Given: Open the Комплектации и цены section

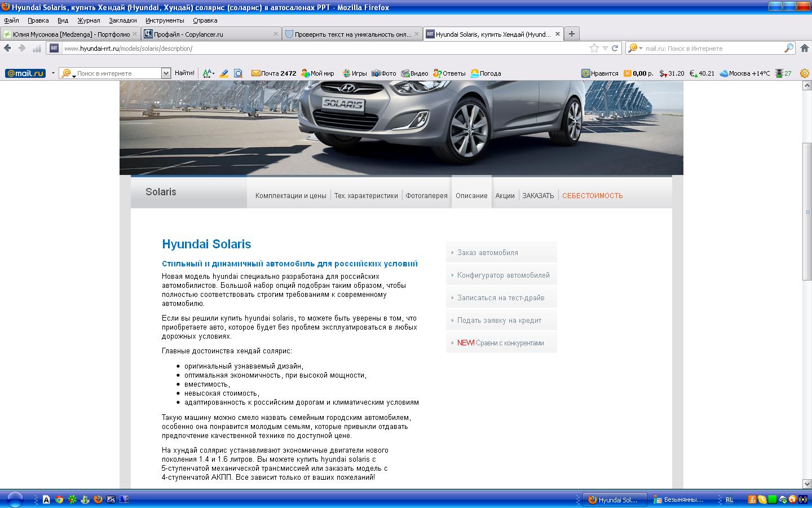Looking at the screenshot, I should pos(291,196).
